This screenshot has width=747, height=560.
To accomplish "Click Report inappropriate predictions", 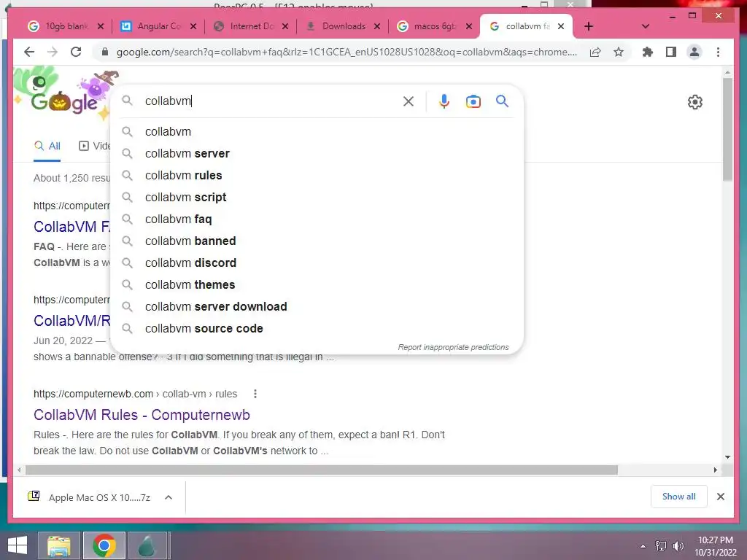I will tap(453, 347).
